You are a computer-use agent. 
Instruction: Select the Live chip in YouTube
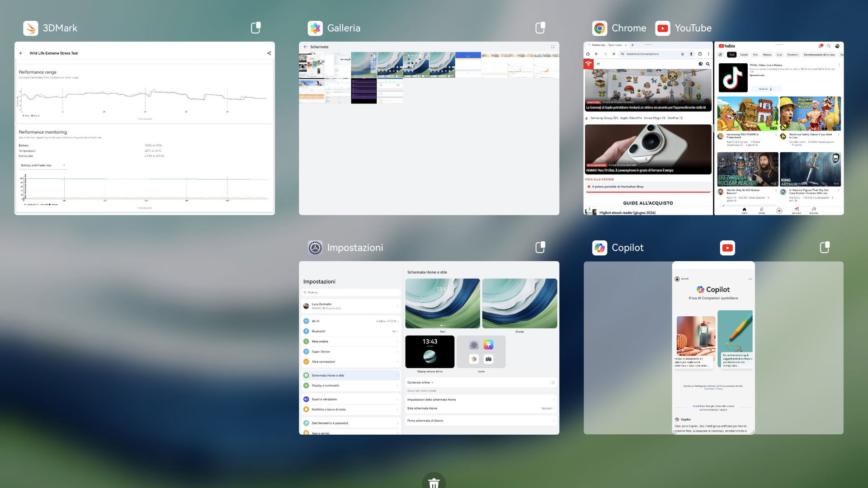coord(779,55)
